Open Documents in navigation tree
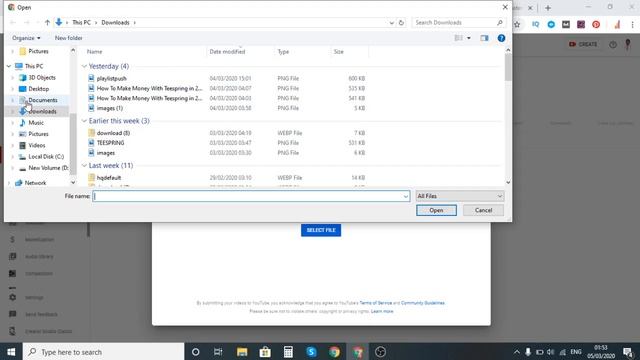The height and width of the screenshot is (360, 640). point(42,100)
